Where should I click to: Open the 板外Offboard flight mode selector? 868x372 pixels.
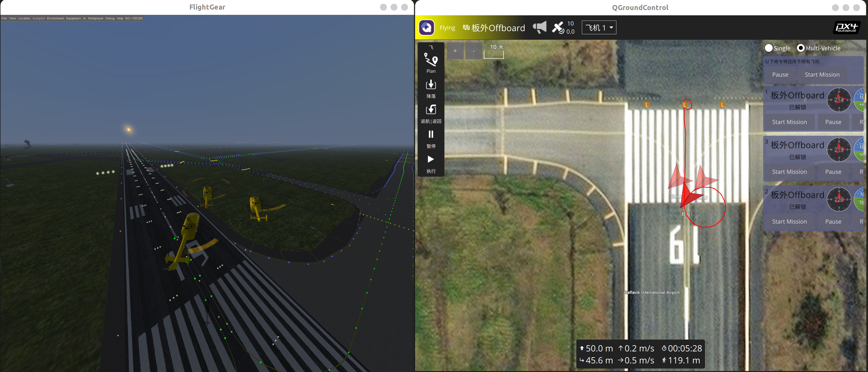[494, 28]
